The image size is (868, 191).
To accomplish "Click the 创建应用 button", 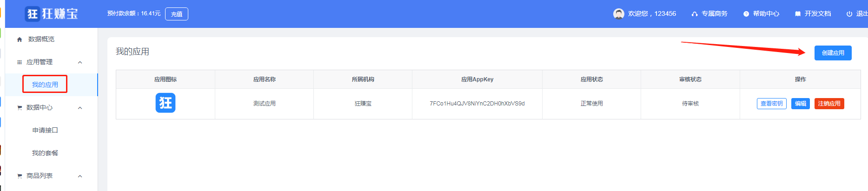I will 833,53.
